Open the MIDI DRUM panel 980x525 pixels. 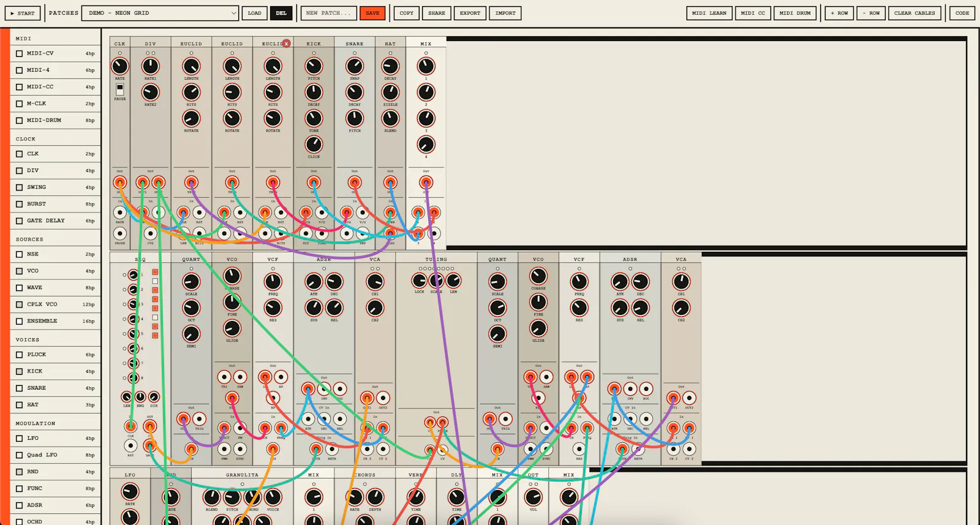(x=795, y=13)
